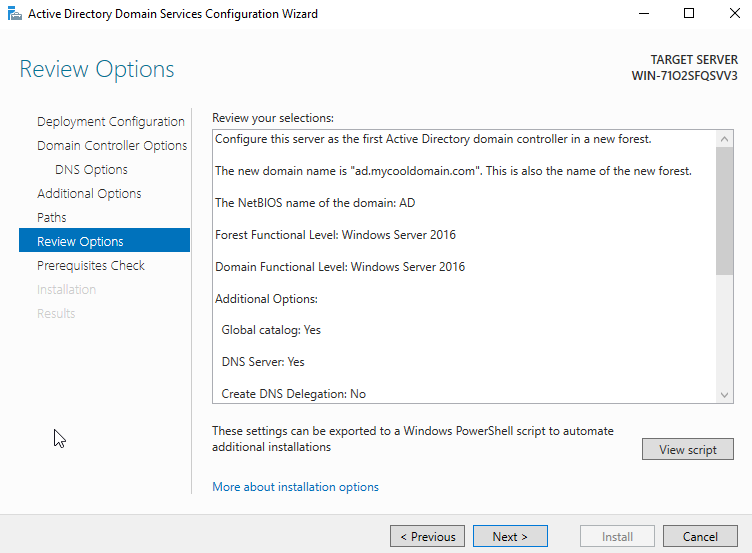The height and width of the screenshot is (553, 752).
Task: Click the wizard icon in title bar
Action: (x=14, y=14)
